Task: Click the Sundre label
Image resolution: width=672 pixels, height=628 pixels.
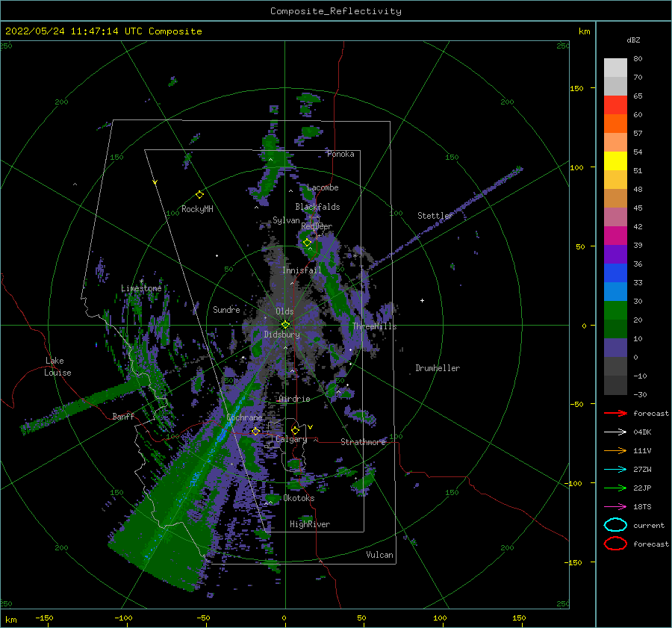Action: (x=226, y=309)
